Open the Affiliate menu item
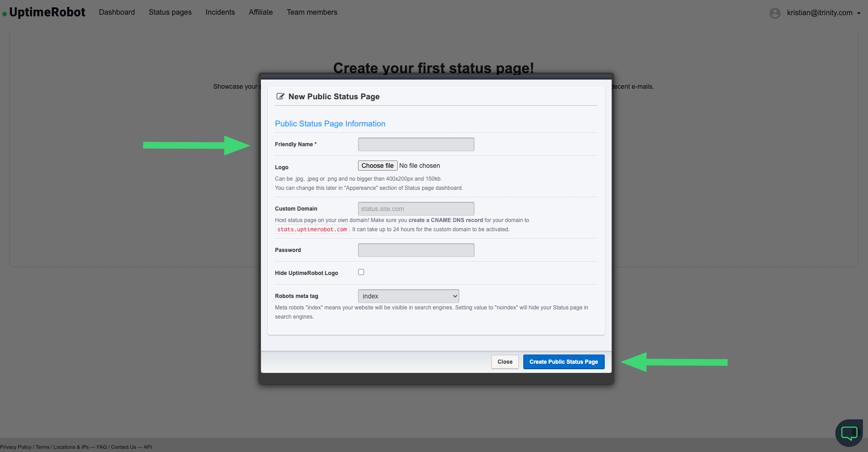This screenshot has width=868, height=452. click(261, 12)
